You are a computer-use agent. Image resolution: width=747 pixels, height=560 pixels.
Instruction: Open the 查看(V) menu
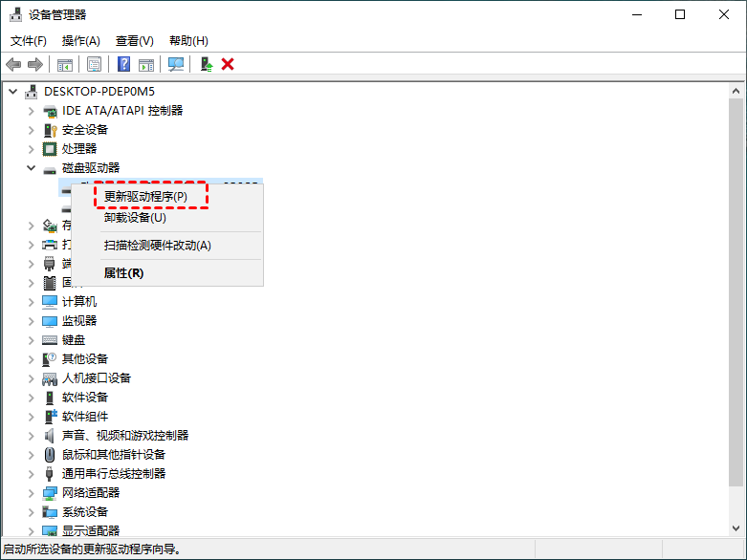pyautogui.click(x=135, y=41)
